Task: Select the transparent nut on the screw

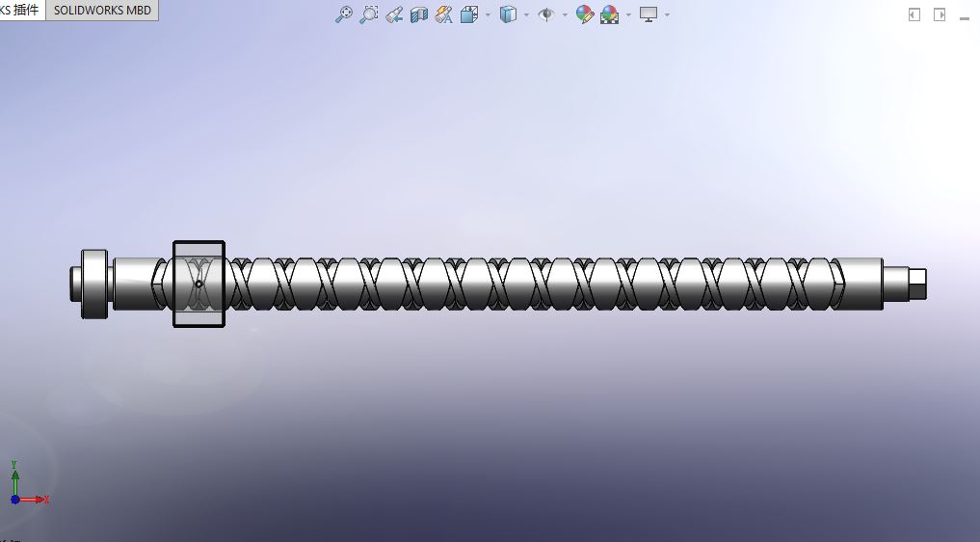Action: pyautogui.click(x=199, y=284)
